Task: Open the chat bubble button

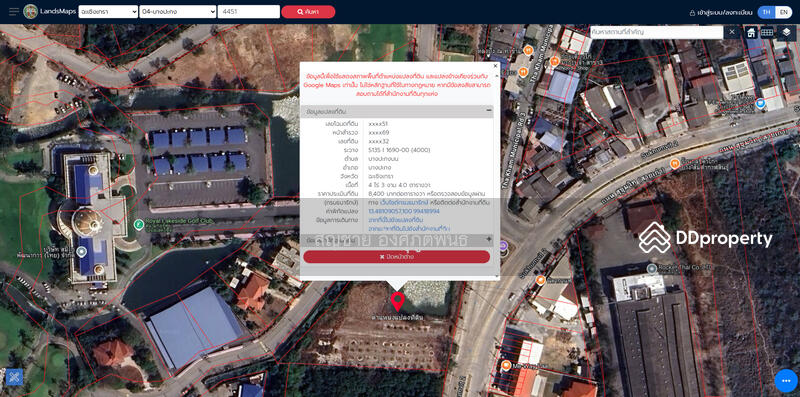Action: (786, 381)
